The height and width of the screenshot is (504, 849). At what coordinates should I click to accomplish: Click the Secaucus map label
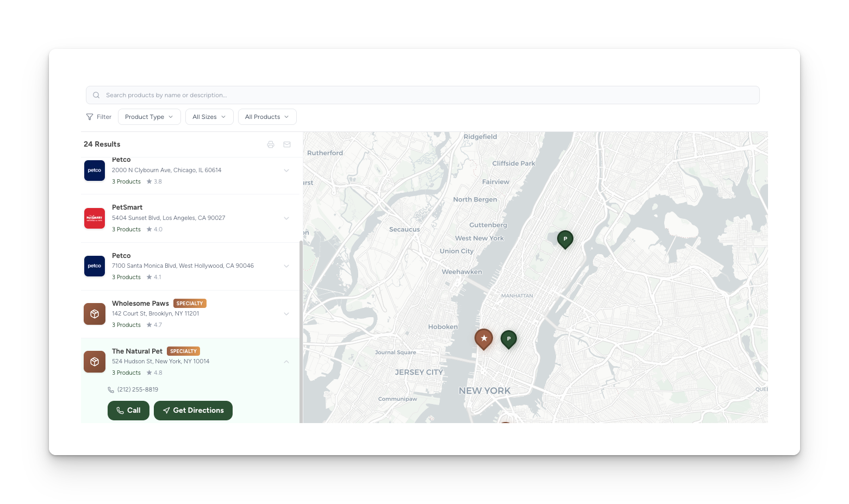point(404,230)
